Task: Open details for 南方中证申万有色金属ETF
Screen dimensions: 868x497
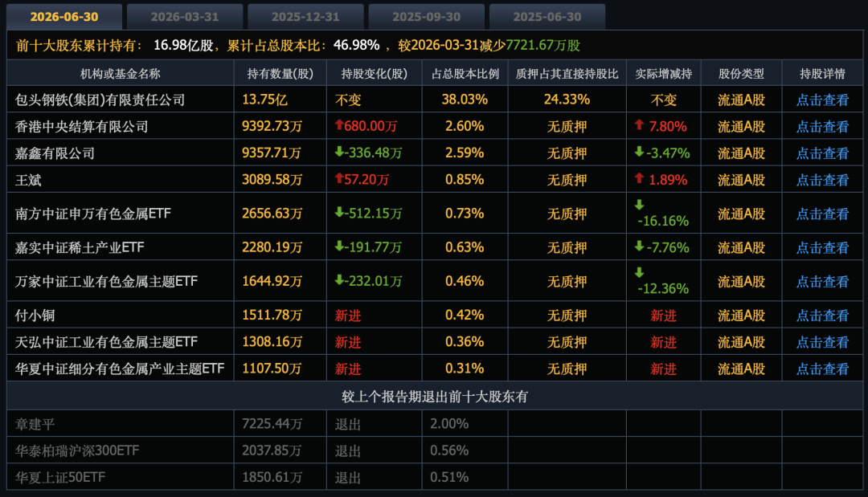Action: pos(822,214)
